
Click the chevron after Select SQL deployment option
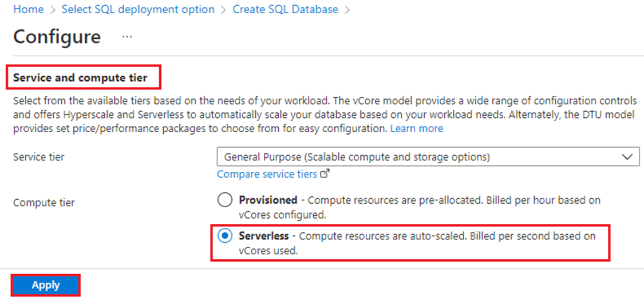223,10
